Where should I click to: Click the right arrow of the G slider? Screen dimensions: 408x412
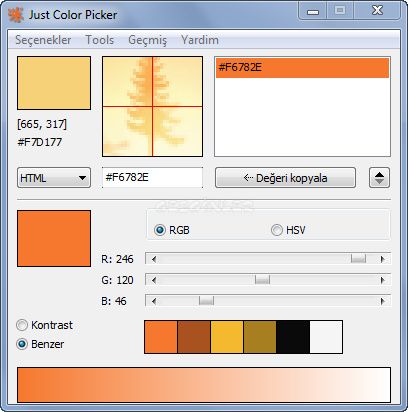click(383, 280)
